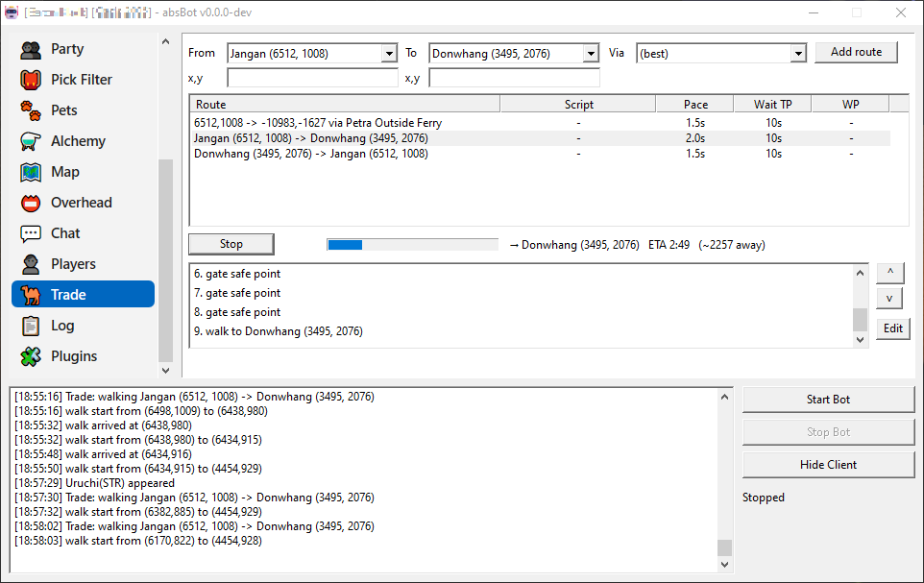The height and width of the screenshot is (583, 924).
Task: Click the Chat speech bubble icon
Action: click(x=31, y=233)
